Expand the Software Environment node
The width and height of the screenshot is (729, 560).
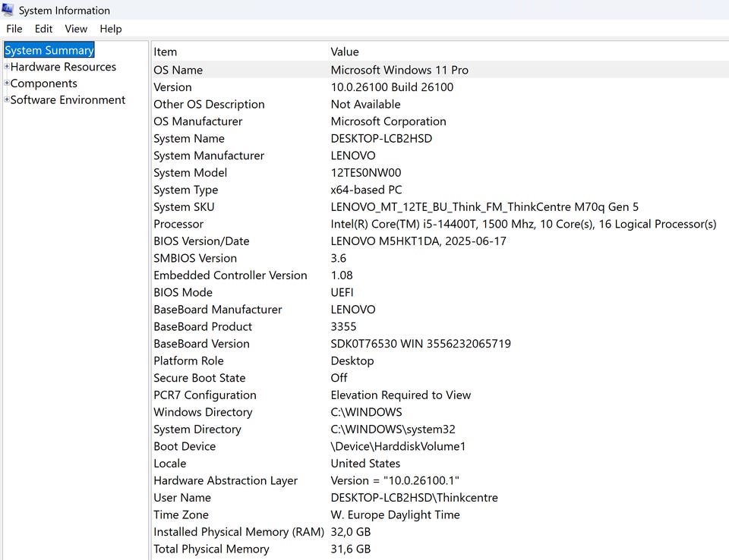point(7,100)
